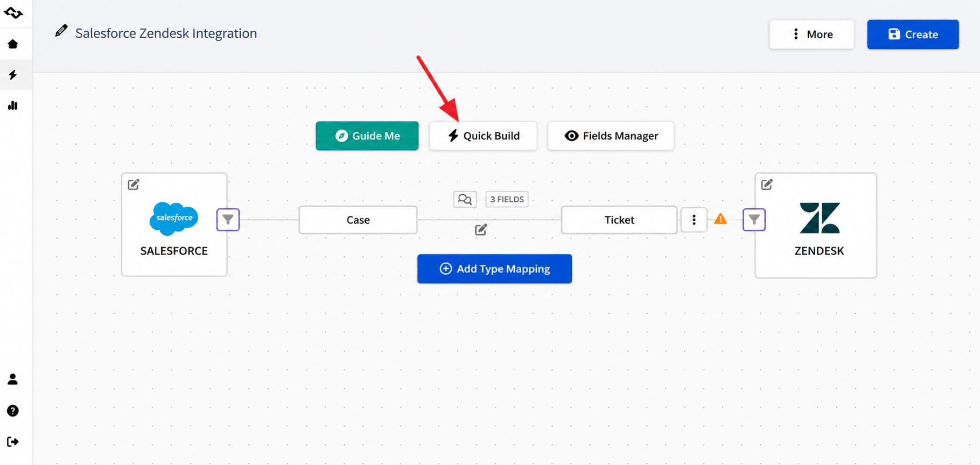
Task: Click the orange warning triangle
Action: tap(720, 219)
